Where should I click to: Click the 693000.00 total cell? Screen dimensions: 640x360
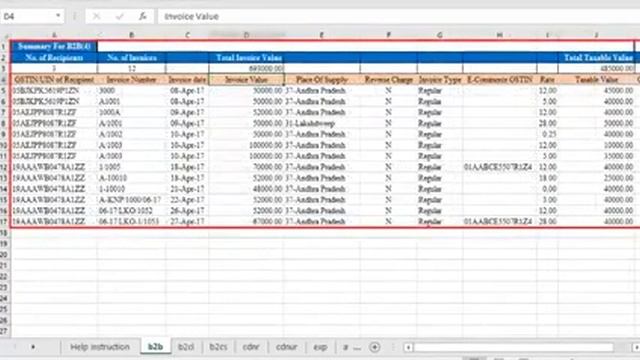[247, 69]
